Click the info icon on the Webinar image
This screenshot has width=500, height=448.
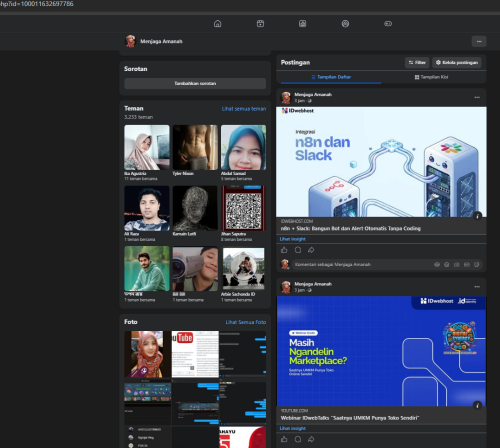tap(477, 405)
